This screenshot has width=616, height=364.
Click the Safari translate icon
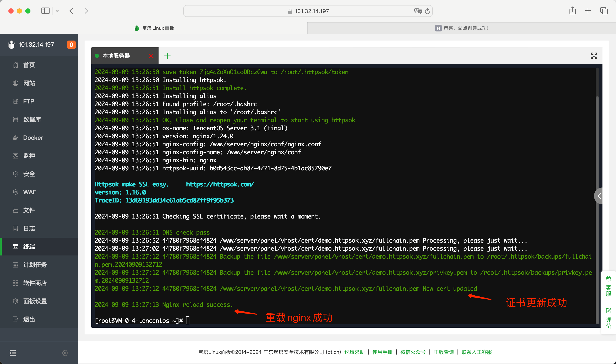418,11
